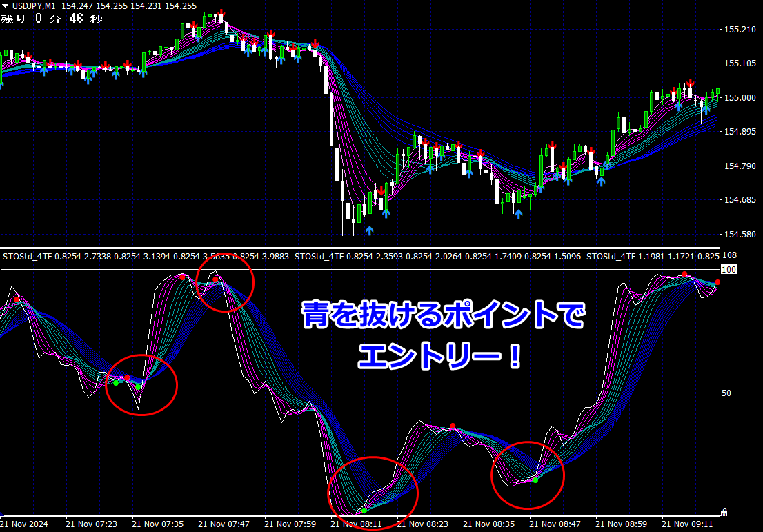Click the lowest blue up-arrow near 08:11
This screenshot has width=763, height=532.
369,230
